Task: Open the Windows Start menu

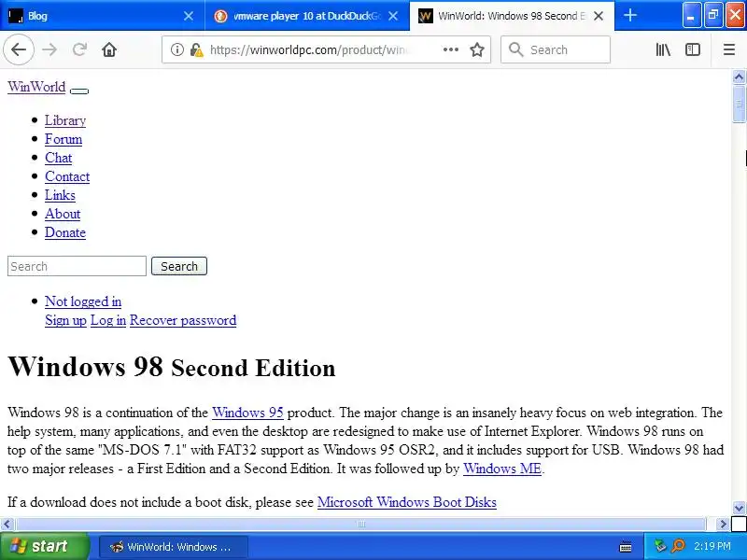Action: pyautogui.click(x=44, y=546)
